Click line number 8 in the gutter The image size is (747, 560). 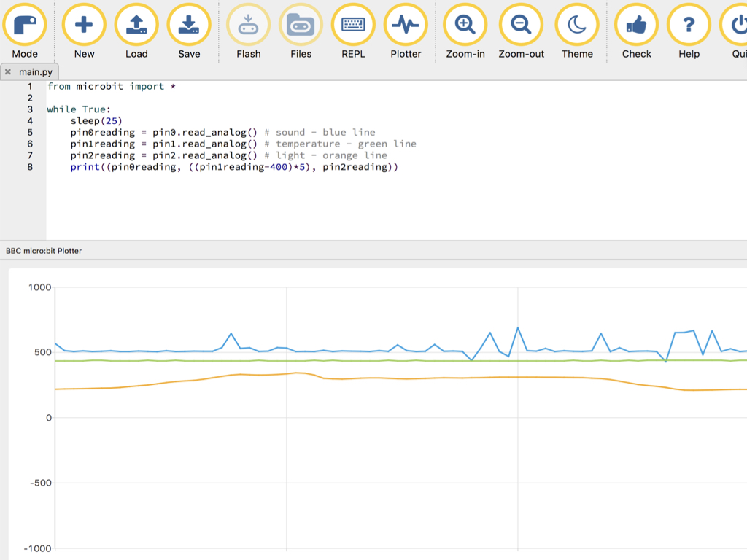pos(30,167)
